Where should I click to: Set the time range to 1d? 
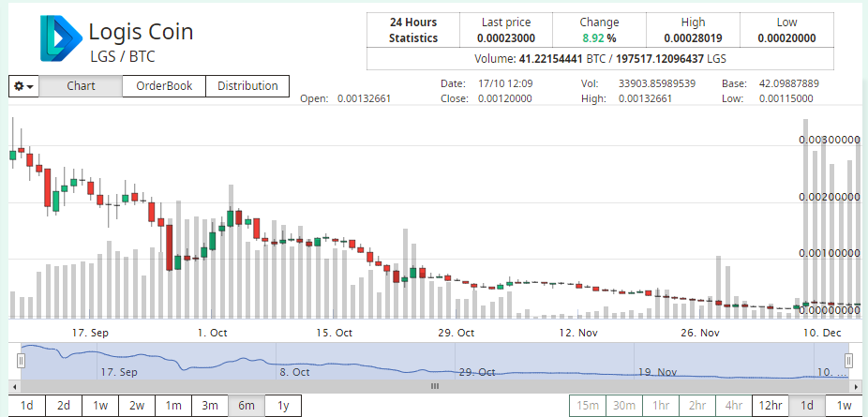27,406
